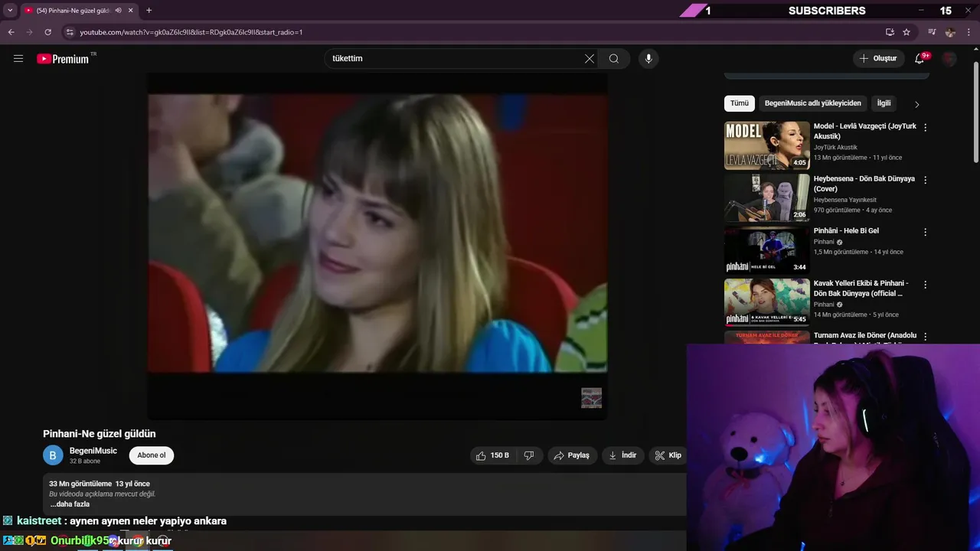Click the Oluştur create button
Screen dimensions: 980x551
pos(878,58)
